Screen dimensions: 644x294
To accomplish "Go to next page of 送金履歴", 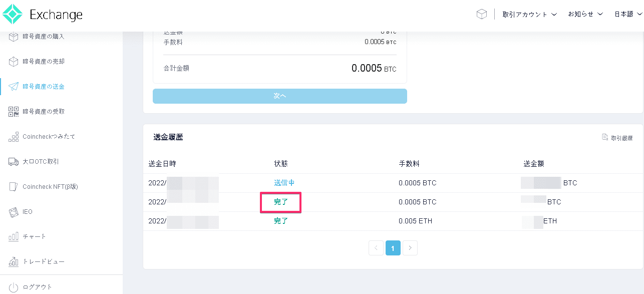I will 410,248.
